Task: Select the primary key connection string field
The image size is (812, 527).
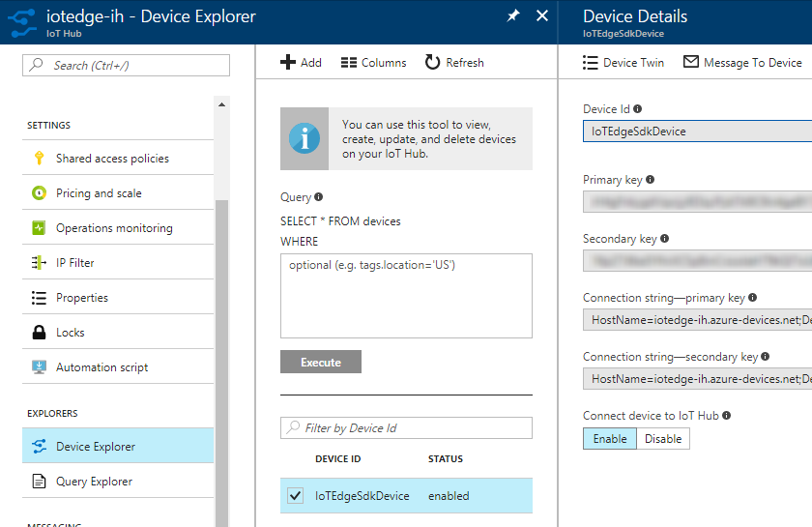Action: [x=698, y=321]
